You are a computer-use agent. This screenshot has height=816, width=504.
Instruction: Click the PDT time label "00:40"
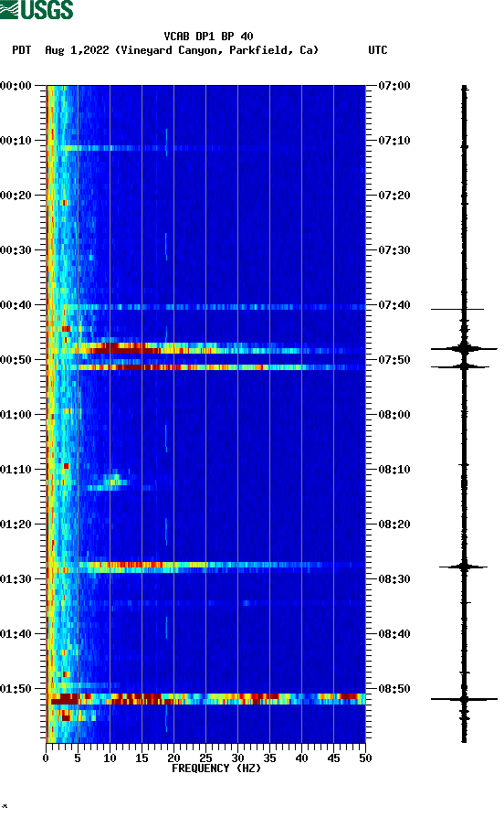(x=16, y=305)
